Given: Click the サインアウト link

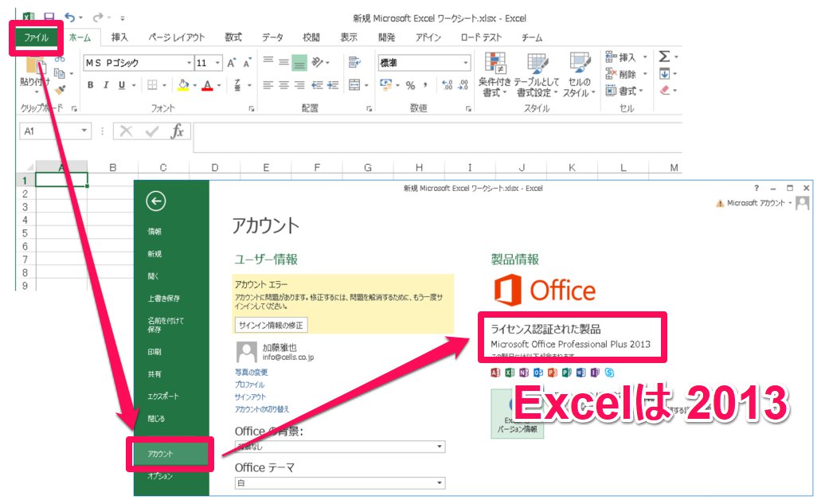Looking at the screenshot, I should (x=250, y=397).
